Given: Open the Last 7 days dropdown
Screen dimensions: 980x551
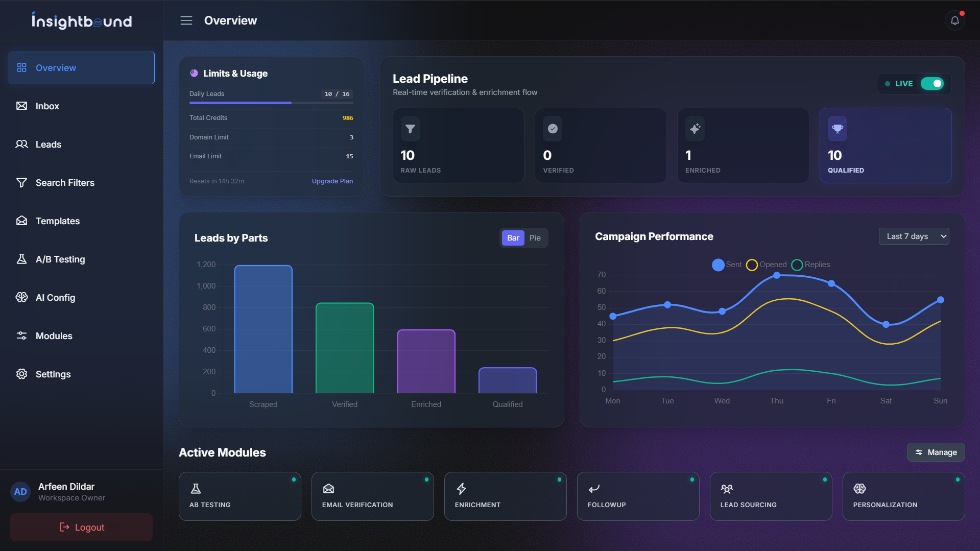Looking at the screenshot, I should [x=914, y=236].
